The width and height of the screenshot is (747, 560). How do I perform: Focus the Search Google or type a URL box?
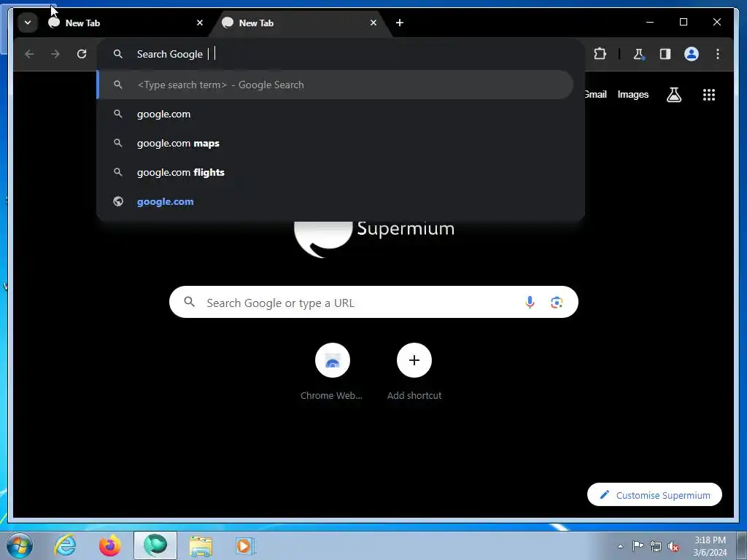tap(373, 302)
